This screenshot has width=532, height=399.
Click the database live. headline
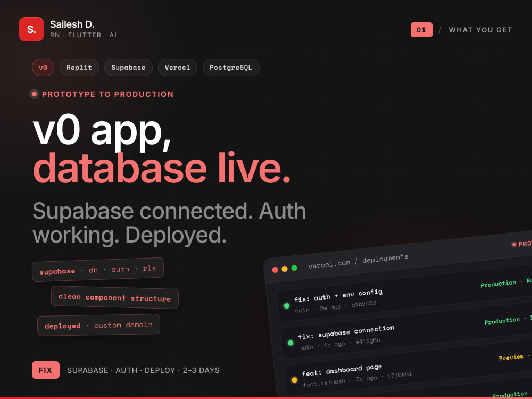(162, 168)
